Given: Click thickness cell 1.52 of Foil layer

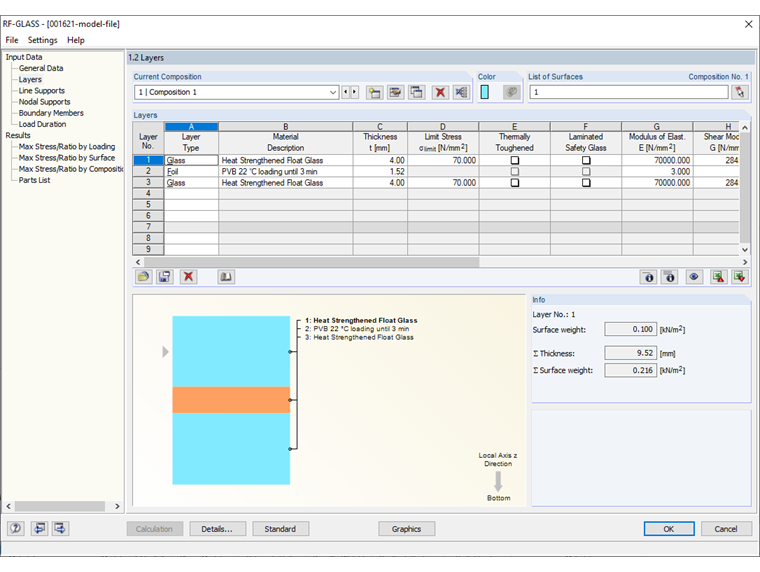Looking at the screenshot, I should coord(380,172).
